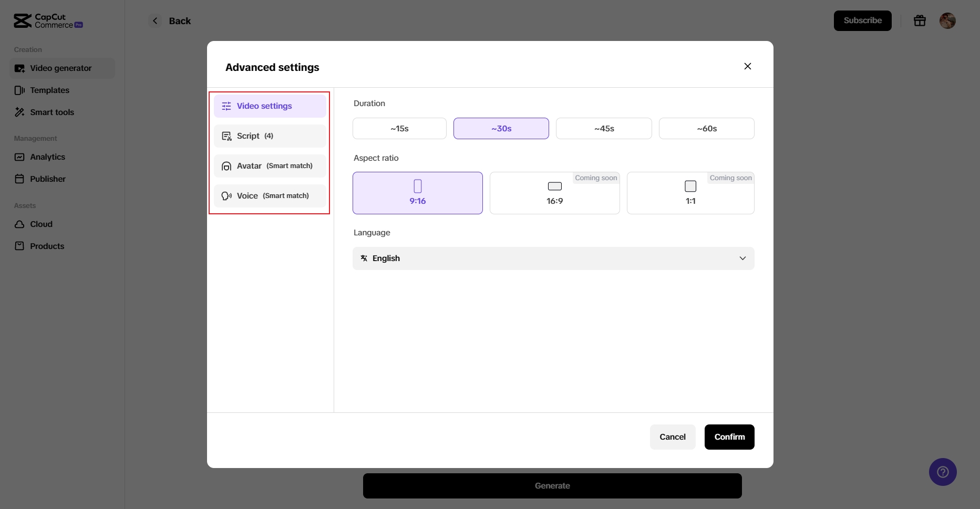The height and width of the screenshot is (509, 980).
Task: Select the Publisher icon
Action: click(19, 179)
